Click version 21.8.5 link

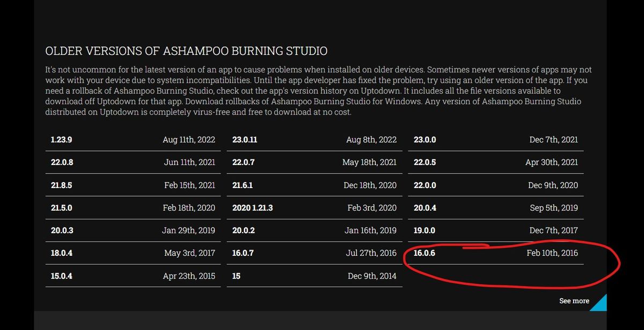tap(61, 185)
